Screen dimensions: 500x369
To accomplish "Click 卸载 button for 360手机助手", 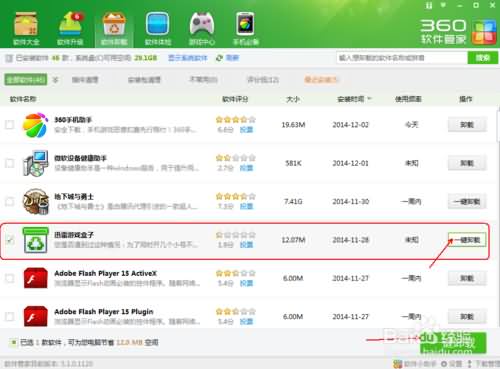I will tap(467, 125).
